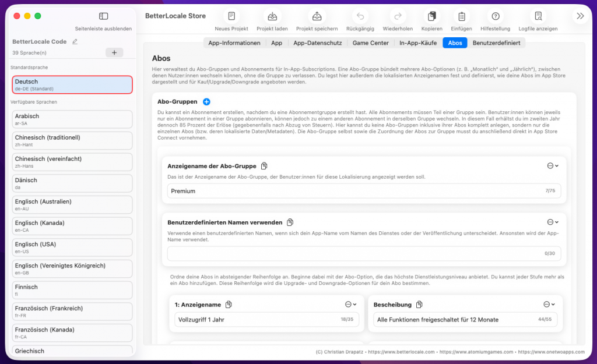Click the Premium display name input field
The image size is (597, 364).
pyautogui.click(x=356, y=191)
